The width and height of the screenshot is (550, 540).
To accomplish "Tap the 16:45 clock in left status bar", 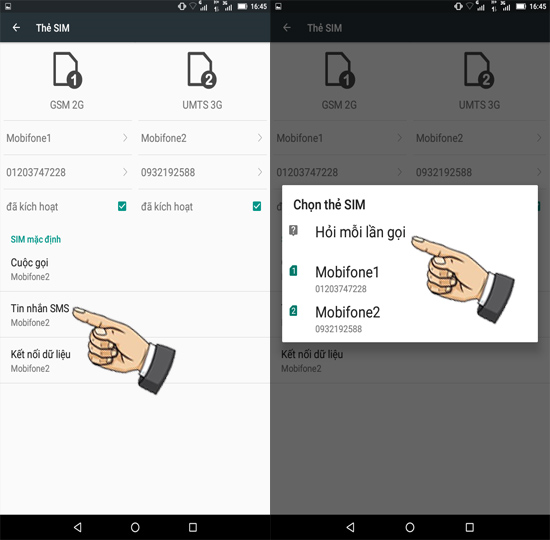I will [x=259, y=6].
